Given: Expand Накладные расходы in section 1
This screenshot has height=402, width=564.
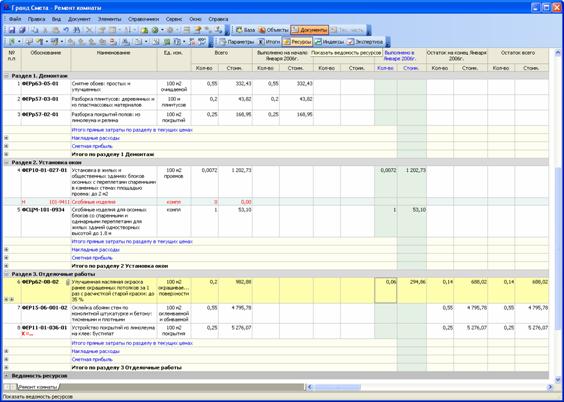Looking at the screenshot, I should tap(6, 138).
